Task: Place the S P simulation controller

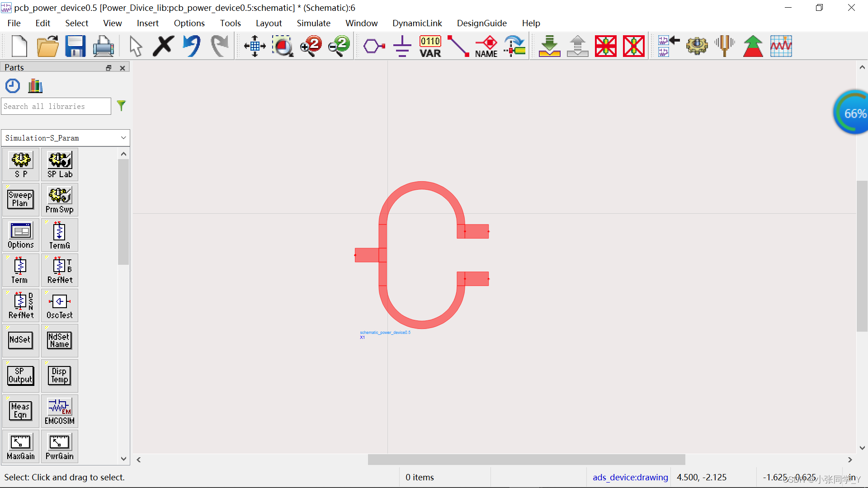Action: pos(21,164)
